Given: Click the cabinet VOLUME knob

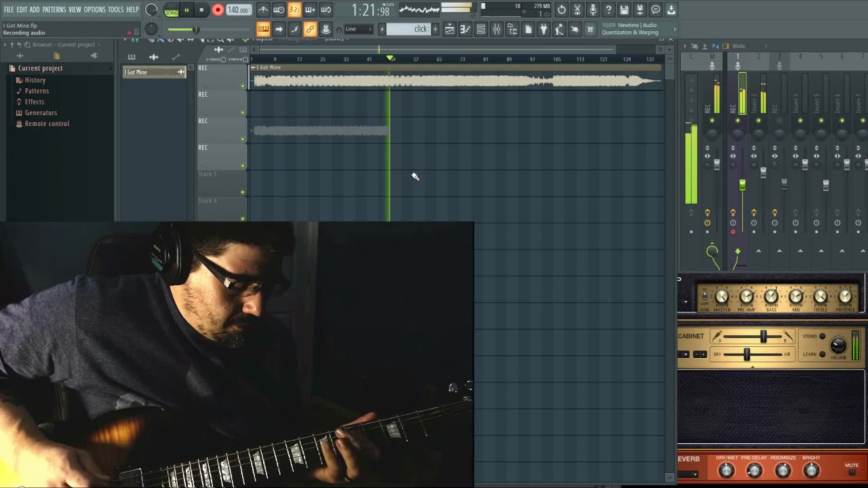Looking at the screenshot, I should point(839,345).
